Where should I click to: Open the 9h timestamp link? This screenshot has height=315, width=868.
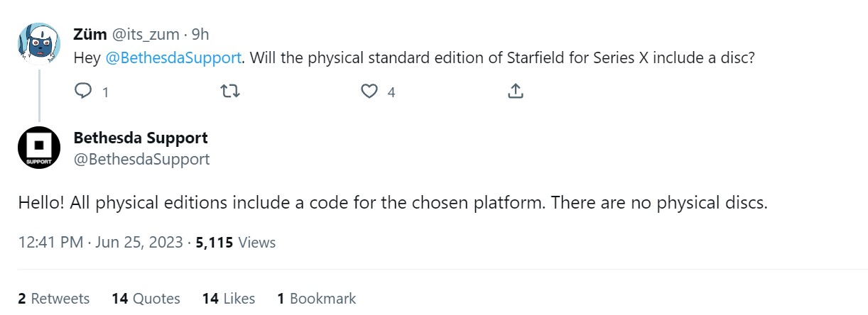click(200, 33)
